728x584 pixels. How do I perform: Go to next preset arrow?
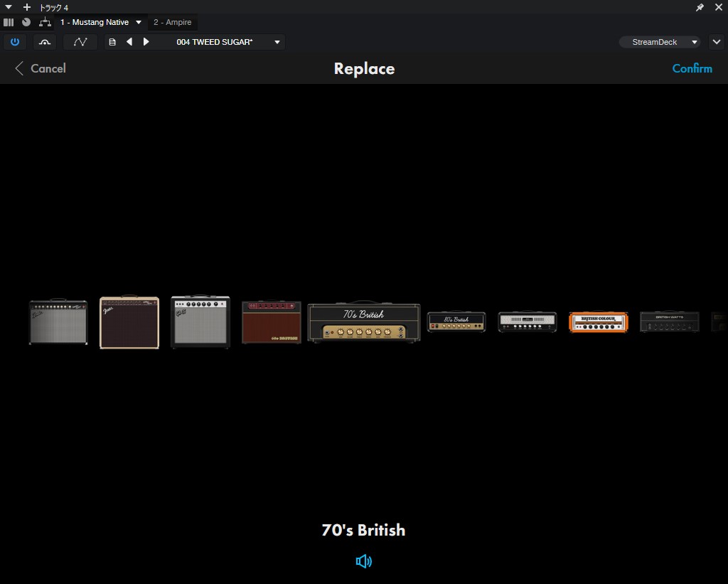tap(146, 42)
